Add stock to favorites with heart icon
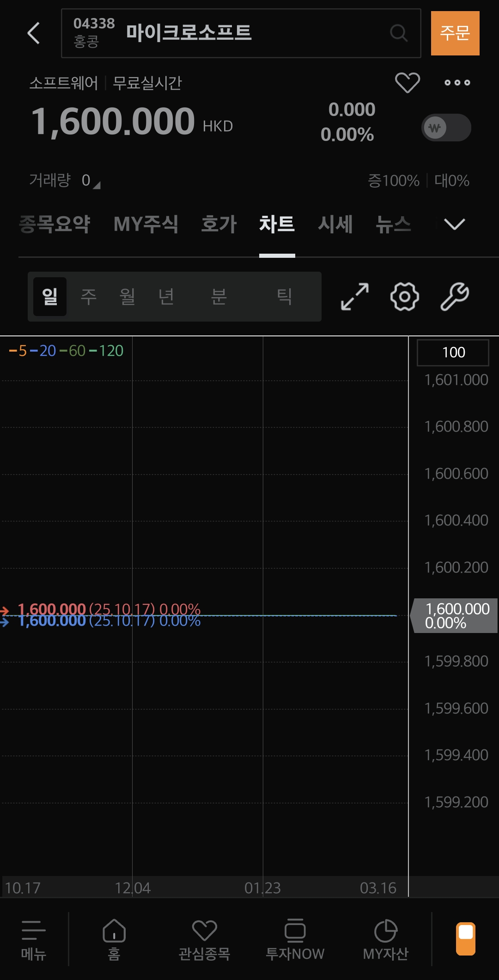The height and width of the screenshot is (980, 499). [x=407, y=83]
